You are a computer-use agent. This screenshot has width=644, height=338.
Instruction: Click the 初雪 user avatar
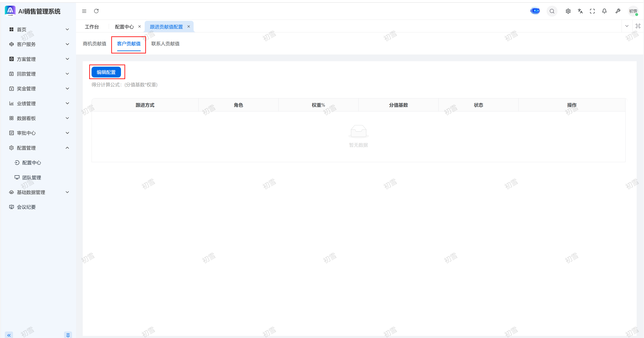[x=633, y=11]
